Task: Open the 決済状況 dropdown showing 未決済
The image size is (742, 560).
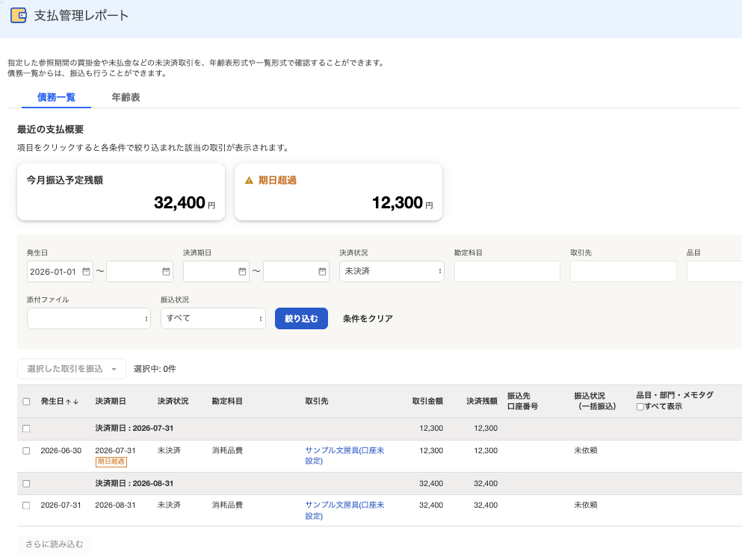Action: [392, 272]
